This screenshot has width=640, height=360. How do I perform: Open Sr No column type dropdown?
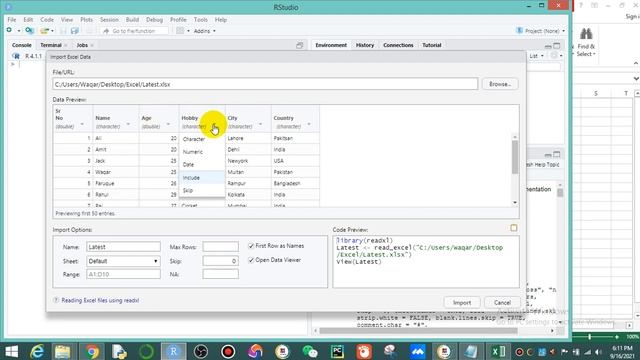pos(82,124)
